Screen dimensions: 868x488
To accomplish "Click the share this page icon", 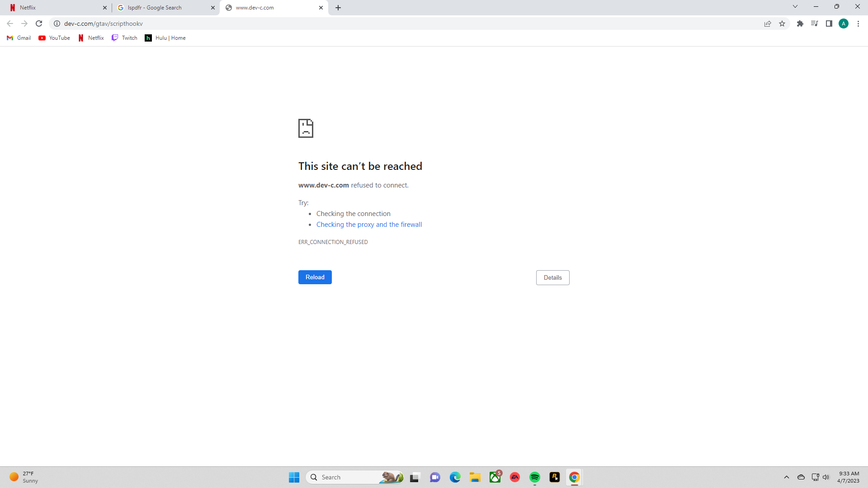I will click(x=768, y=23).
